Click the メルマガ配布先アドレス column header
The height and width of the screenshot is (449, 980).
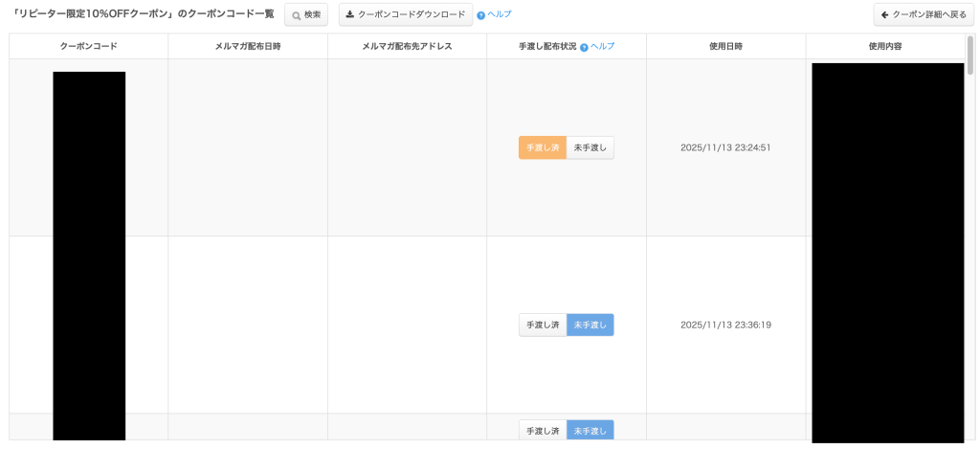(x=407, y=46)
